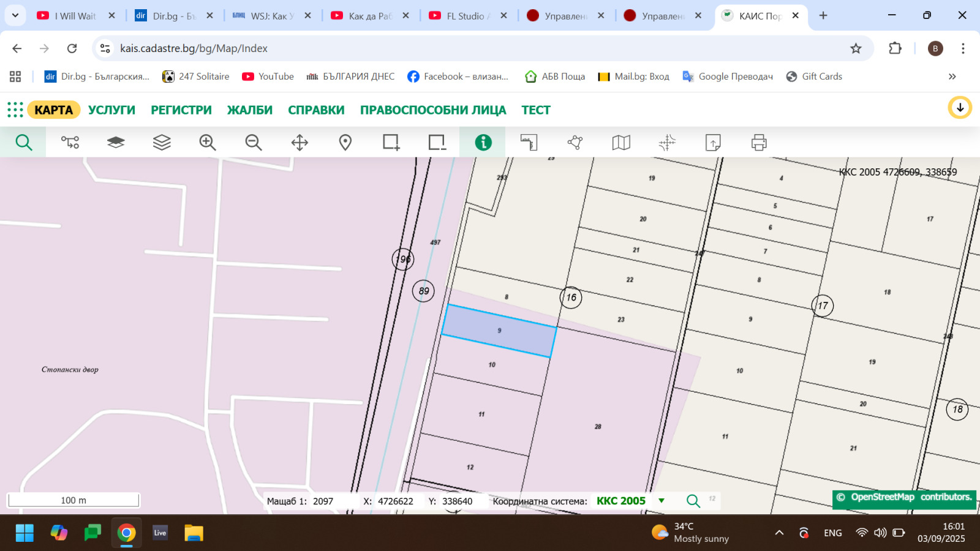The height and width of the screenshot is (551, 980).
Task: Click the X coordinate input field
Action: (396, 501)
